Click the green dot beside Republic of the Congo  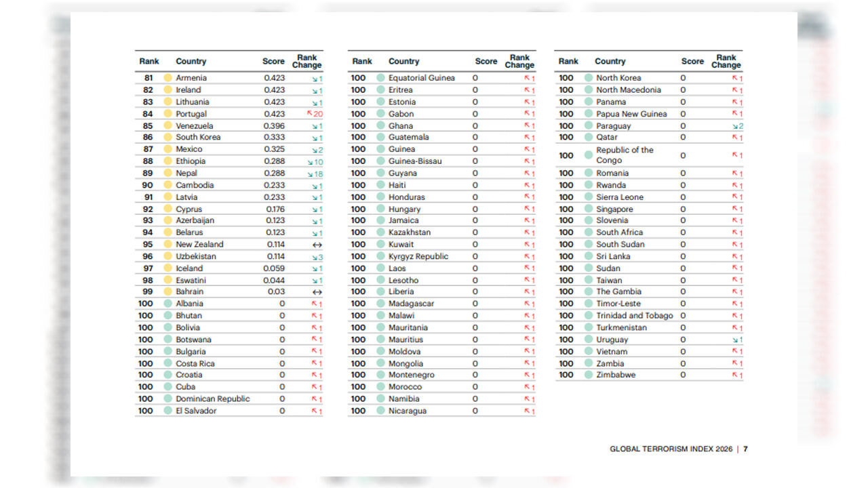(588, 155)
